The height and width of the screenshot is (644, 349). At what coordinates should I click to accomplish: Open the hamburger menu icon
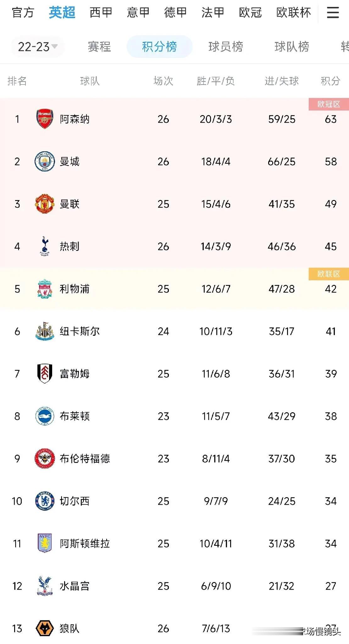(x=333, y=13)
